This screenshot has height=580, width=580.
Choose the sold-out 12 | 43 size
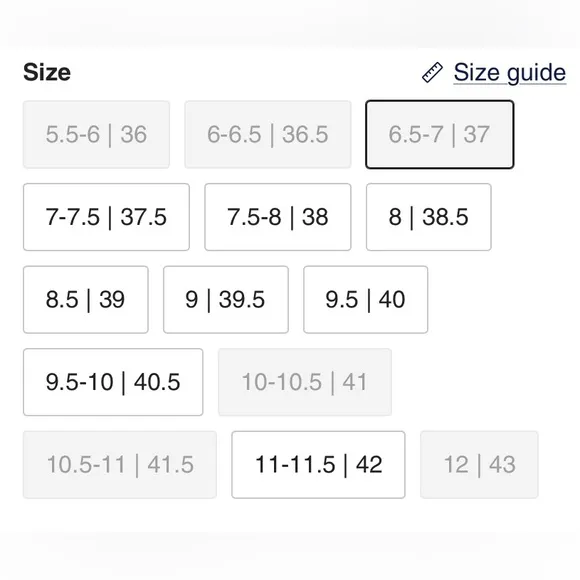[479, 464]
